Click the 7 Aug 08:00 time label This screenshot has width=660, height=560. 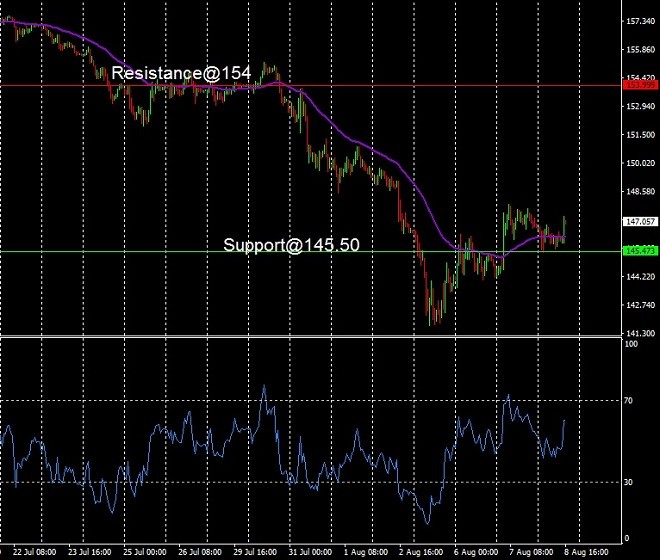[x=531, y=552]
